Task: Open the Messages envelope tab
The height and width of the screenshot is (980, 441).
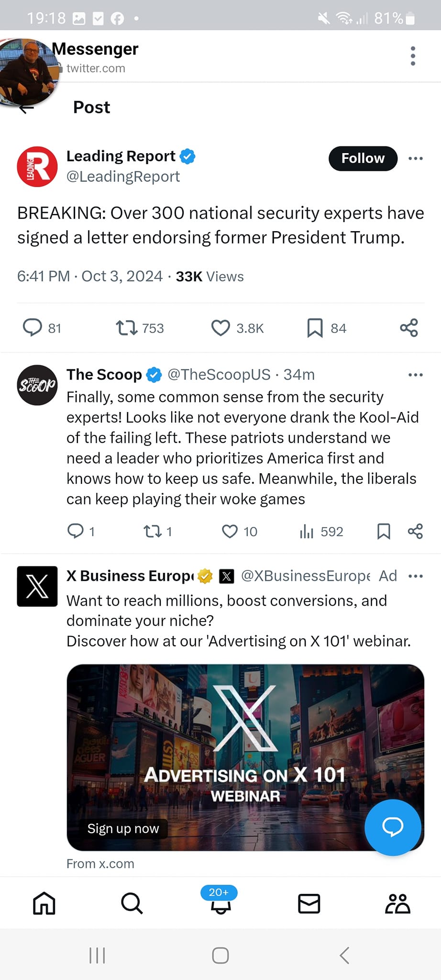Action: (x=309, y=903)
